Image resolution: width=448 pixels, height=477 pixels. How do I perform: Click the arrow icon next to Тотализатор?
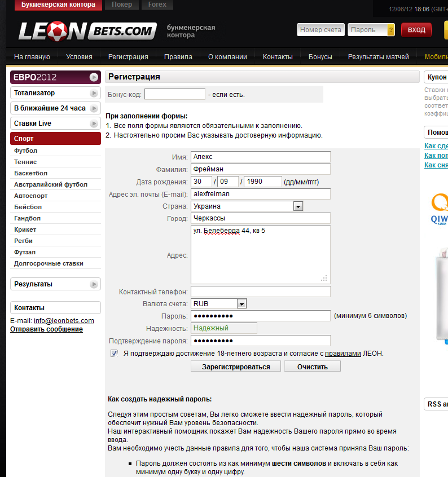(94, 93)
